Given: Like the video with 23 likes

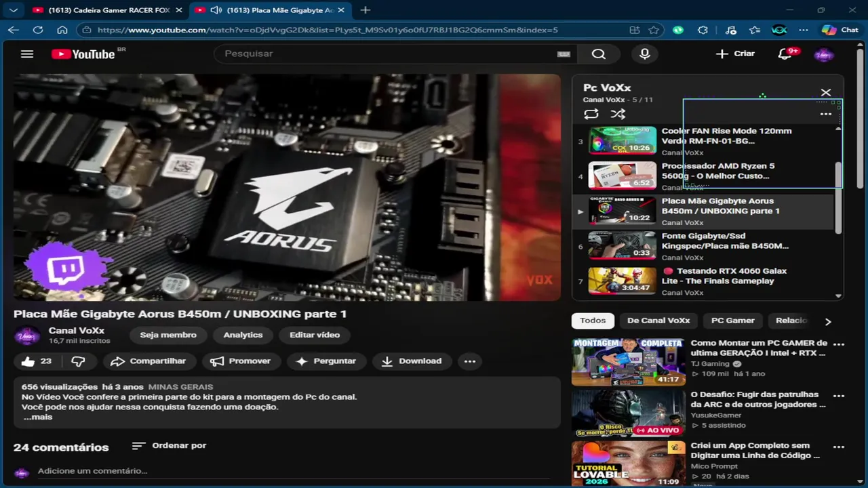Looking at the screenshot, I should [37, 361].
